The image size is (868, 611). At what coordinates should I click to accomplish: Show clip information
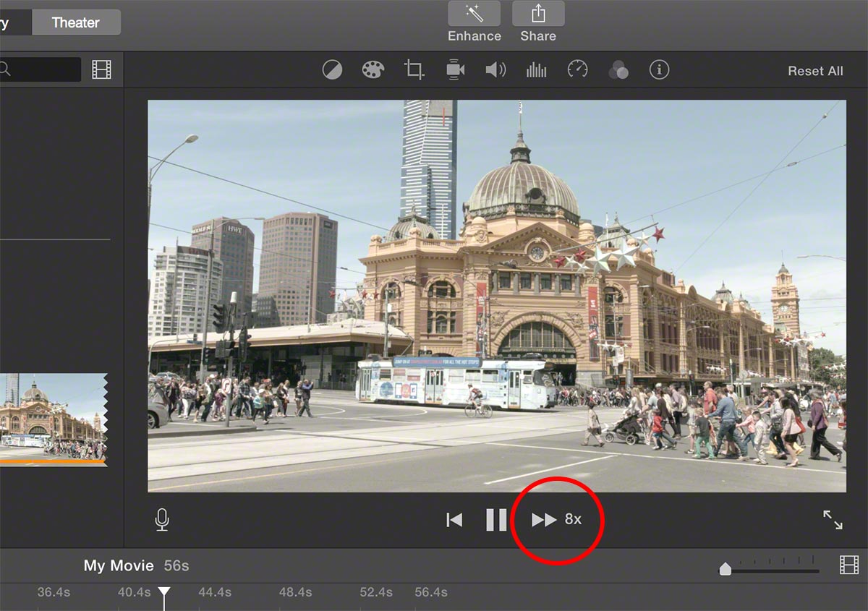pos(659,70)
